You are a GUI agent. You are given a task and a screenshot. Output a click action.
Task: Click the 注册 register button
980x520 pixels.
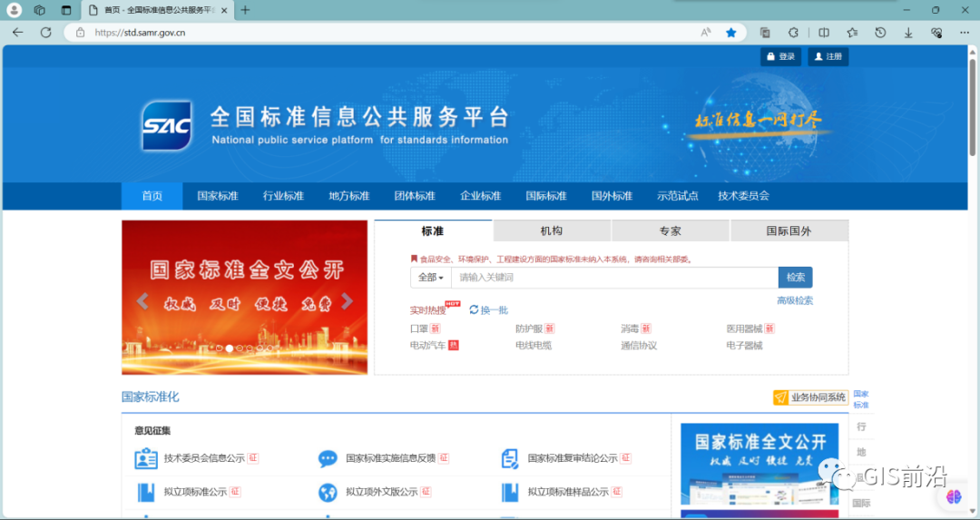point(828,57)
